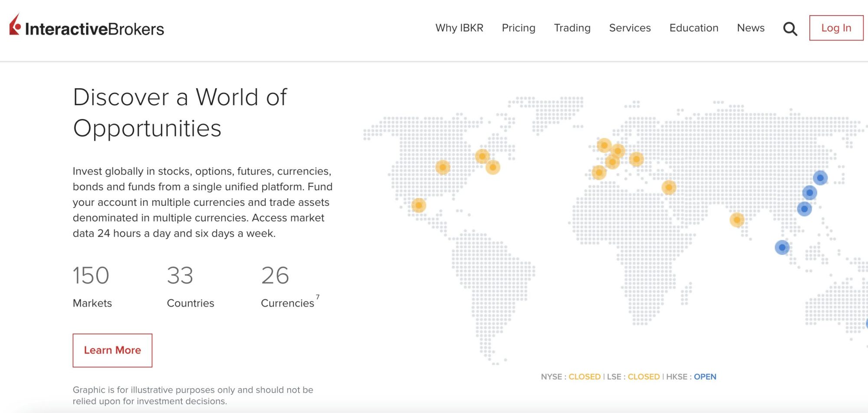
Task: Click the westernmost yellow marker in the central US
Action: (442, 167)
